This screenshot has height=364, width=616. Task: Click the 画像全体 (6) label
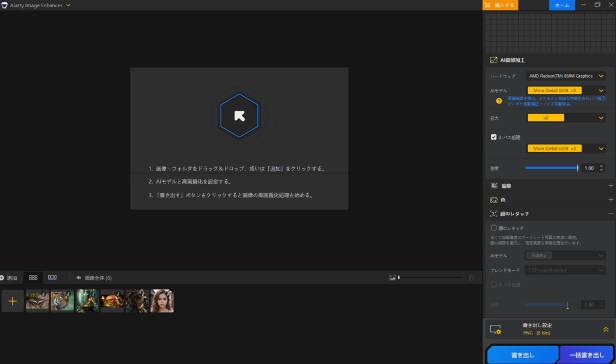click(98, 278)
